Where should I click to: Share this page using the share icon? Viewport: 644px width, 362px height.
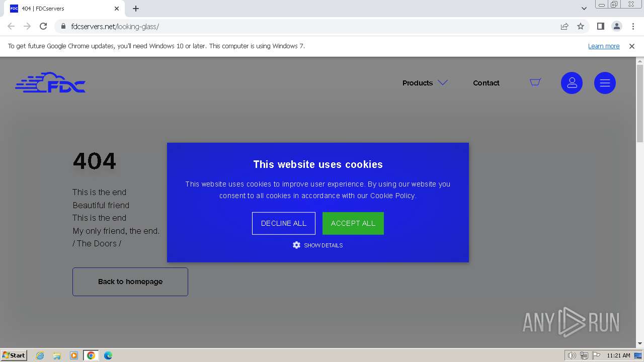point(565,26)
